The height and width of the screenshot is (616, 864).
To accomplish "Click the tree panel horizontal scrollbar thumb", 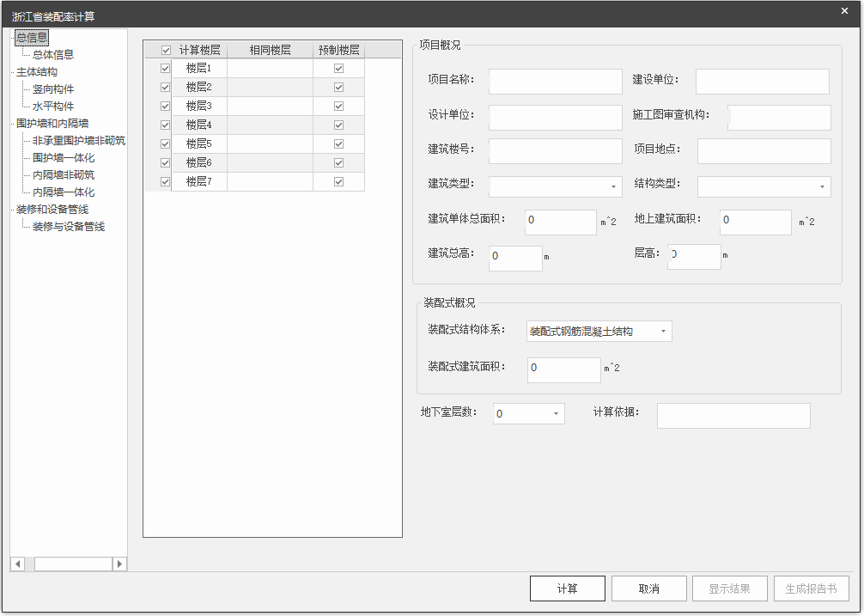I will tap(73, 564).
